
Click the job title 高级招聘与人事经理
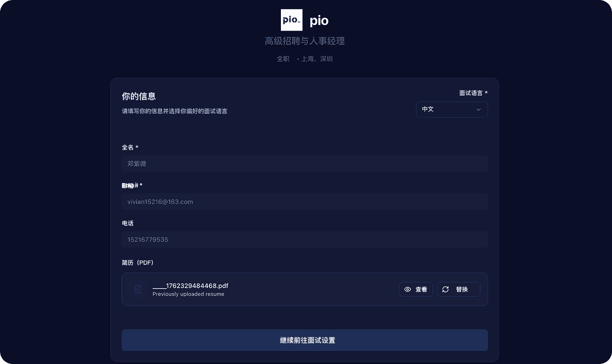(304, 41)
